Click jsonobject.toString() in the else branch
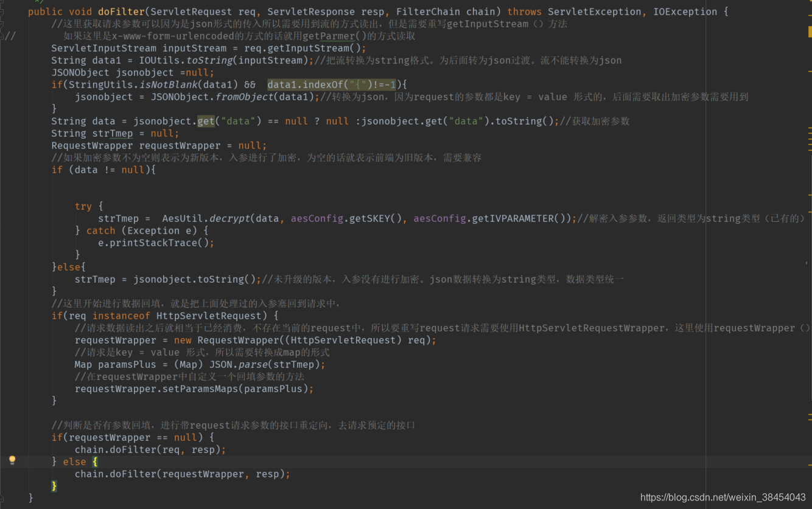Screen dimensions: 812x509 (x=197, y=279)
